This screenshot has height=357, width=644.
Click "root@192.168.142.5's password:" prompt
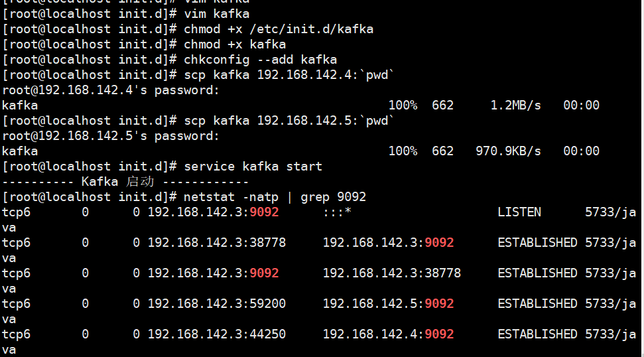[x=111, y=136]
